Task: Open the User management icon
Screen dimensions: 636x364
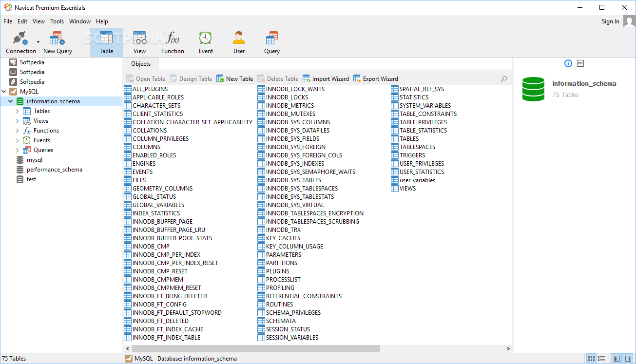Action: pos(239,42)
